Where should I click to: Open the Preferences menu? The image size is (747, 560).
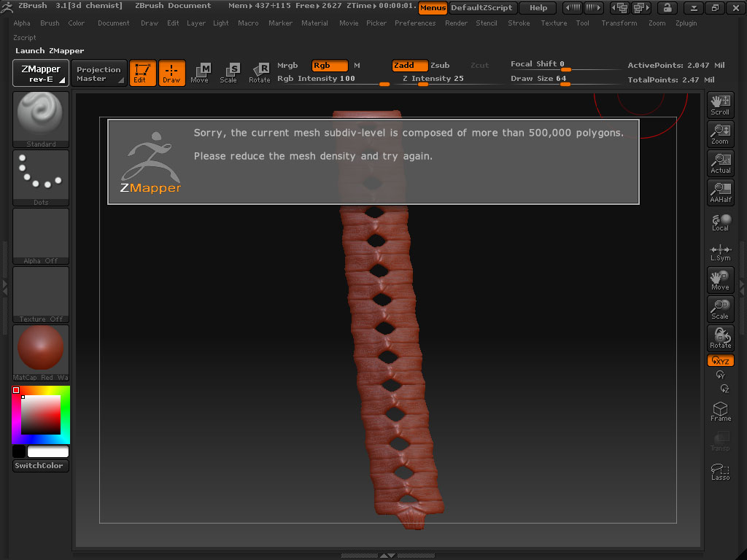(415, 23)
